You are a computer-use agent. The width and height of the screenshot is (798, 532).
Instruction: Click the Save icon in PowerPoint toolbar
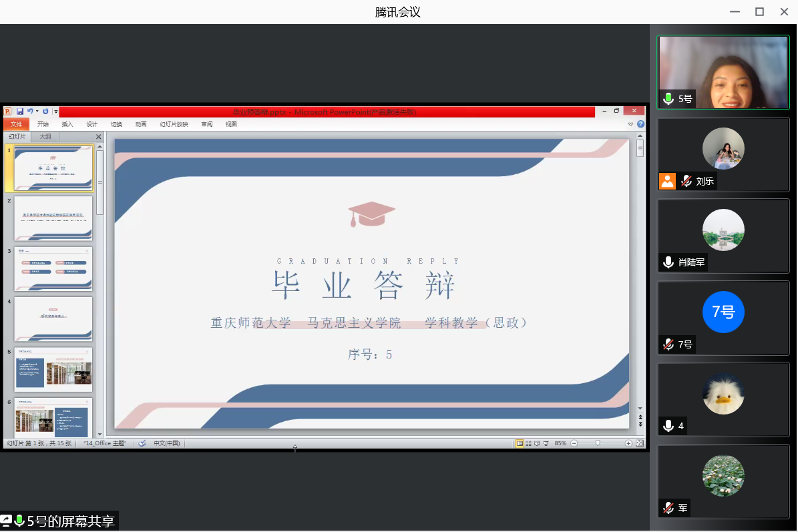coord(20,111)
